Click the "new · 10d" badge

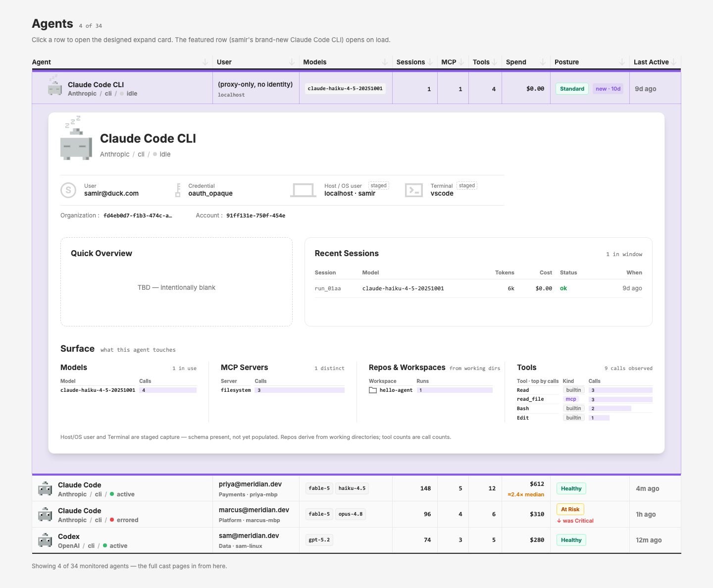[x=608, y=89]
